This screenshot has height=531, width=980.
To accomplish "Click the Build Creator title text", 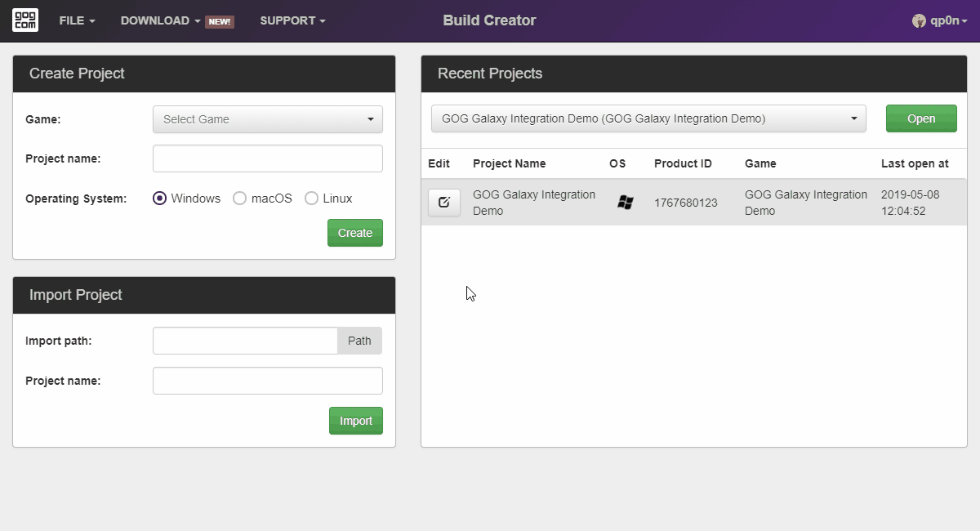I will [489, 20].
